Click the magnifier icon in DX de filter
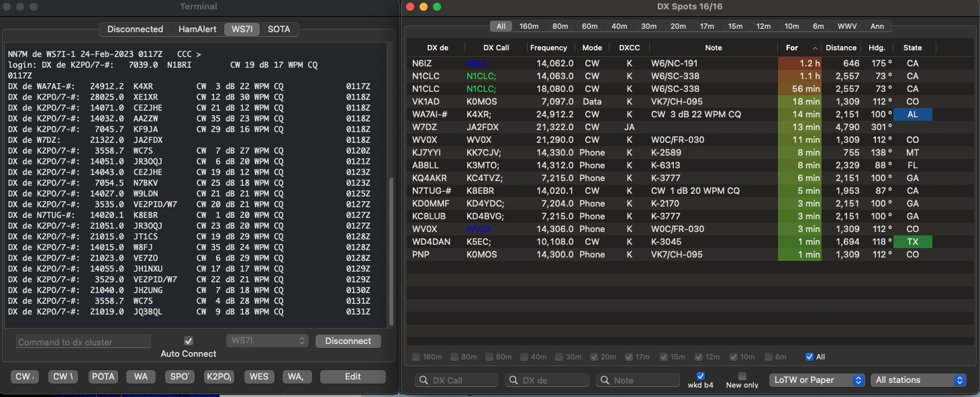 click(513, 380)
